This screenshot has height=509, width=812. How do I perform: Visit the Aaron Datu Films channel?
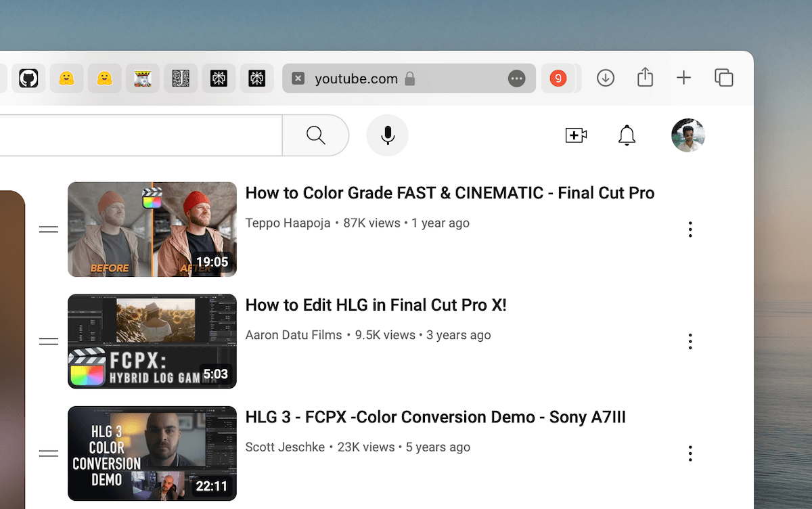click(294, 335)
